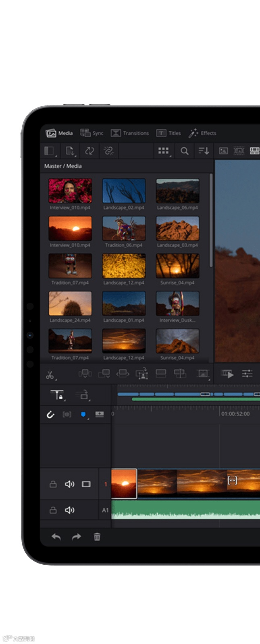The width and height of the screenshot is (260, 644).
Task: Open the sort media dropdown
Action: tap(204, 151)
